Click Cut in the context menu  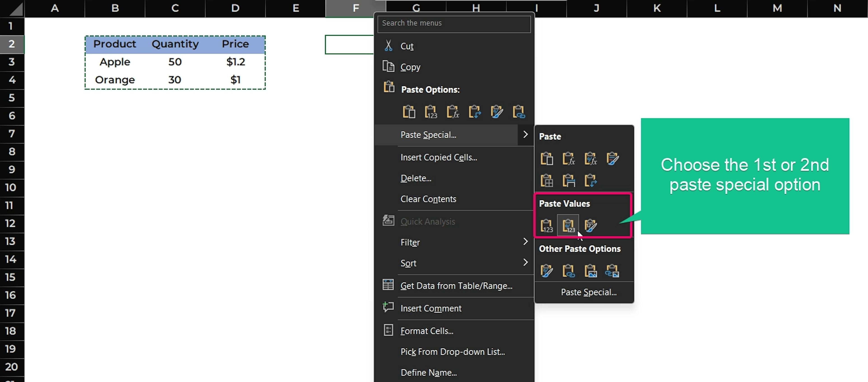point(407,46)
